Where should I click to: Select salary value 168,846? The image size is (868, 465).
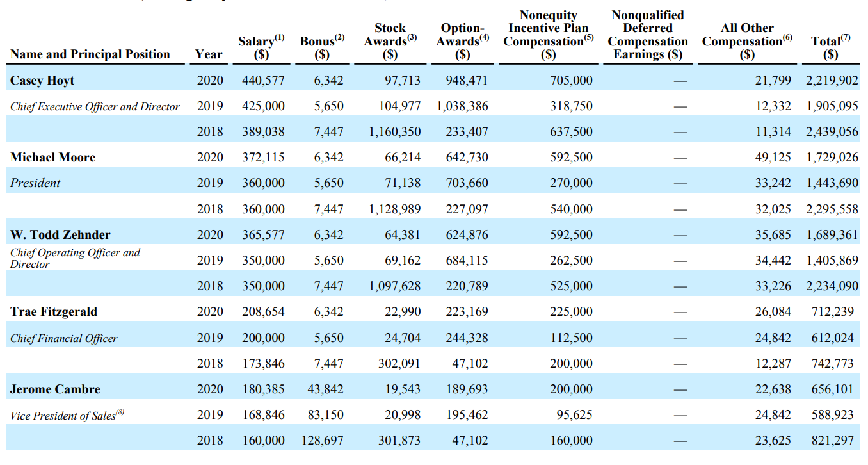pyautogui.click(x=263, y=415)
